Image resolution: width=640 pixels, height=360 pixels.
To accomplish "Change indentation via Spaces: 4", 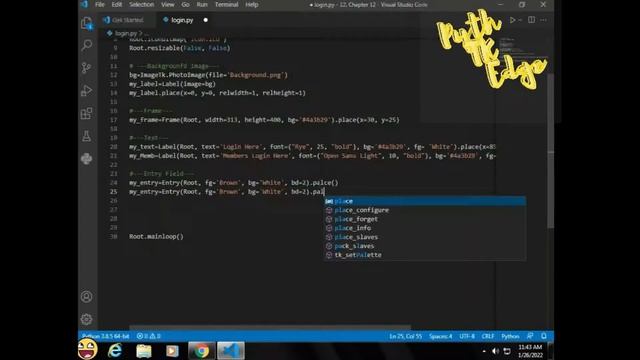I will point(440,336).
